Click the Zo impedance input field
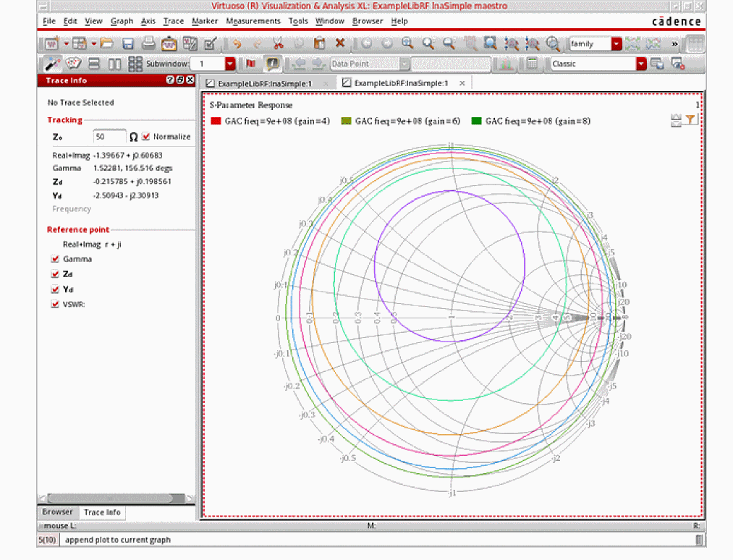Screen dimensions: 733x560 (109, 137)
